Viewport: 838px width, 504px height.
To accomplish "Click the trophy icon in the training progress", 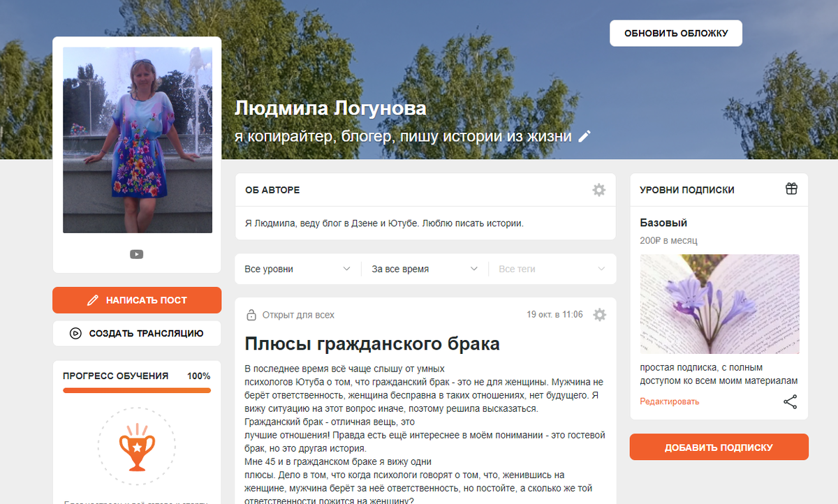I will (136, 444).
